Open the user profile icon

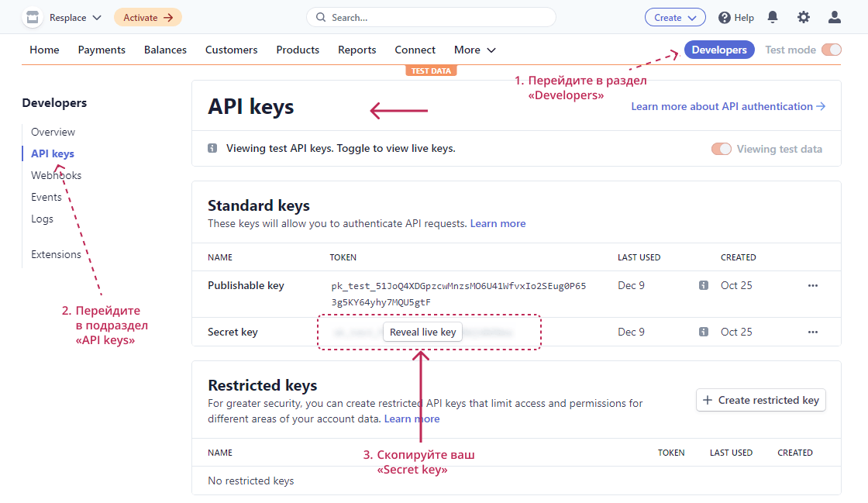[x=835, y=17]
